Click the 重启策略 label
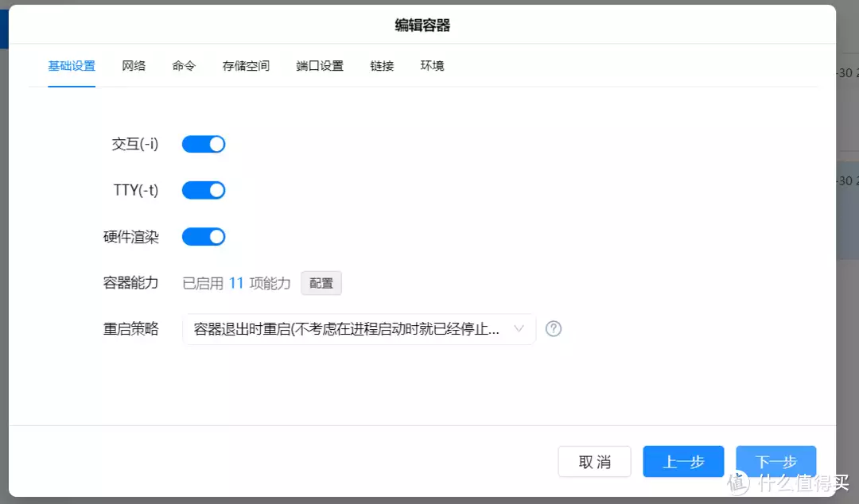This screenshot has height=504, width=859. tap(131, 328)
